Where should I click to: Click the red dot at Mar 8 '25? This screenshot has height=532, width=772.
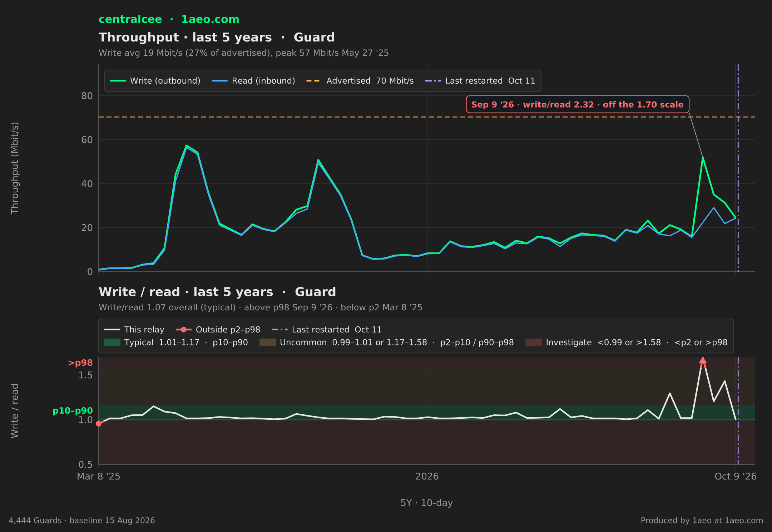99,424
